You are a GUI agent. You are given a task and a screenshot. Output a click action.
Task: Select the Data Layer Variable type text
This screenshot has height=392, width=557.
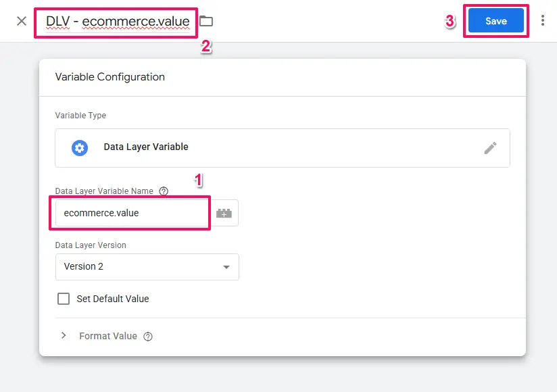click(x=146, y=147)
